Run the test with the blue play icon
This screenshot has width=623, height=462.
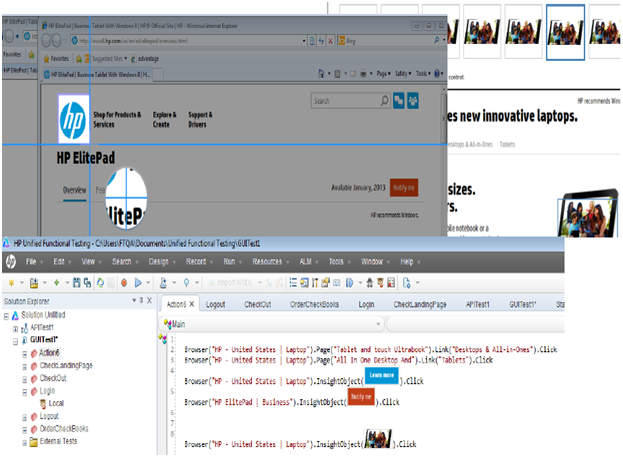[138, 282]
